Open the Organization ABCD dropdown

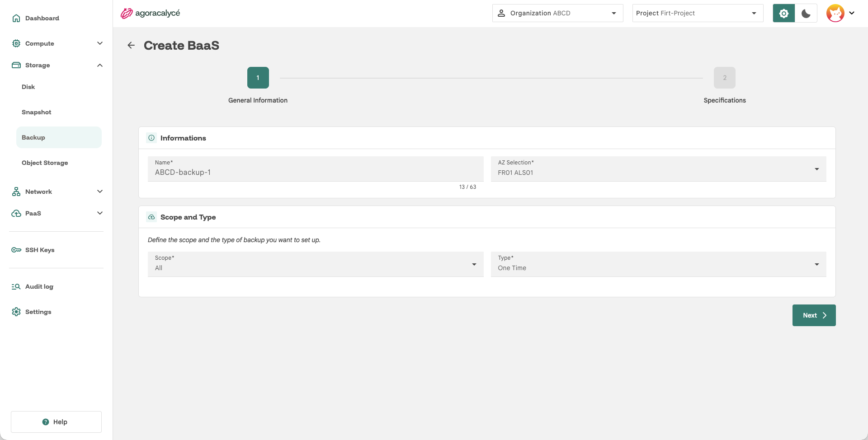557,13
